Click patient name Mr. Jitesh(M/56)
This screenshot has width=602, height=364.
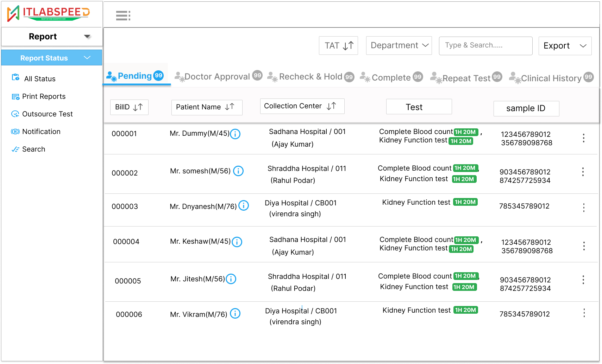(x=197, y=279)
